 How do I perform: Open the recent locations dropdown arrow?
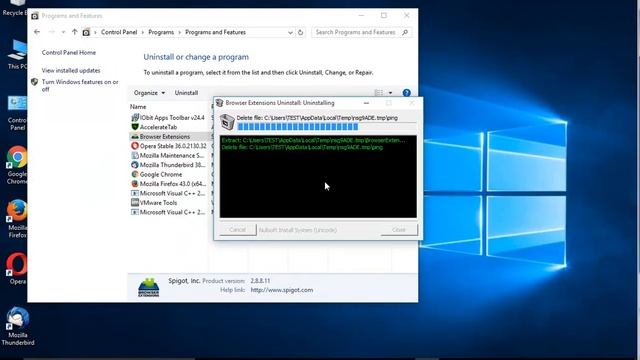(63, 32)
